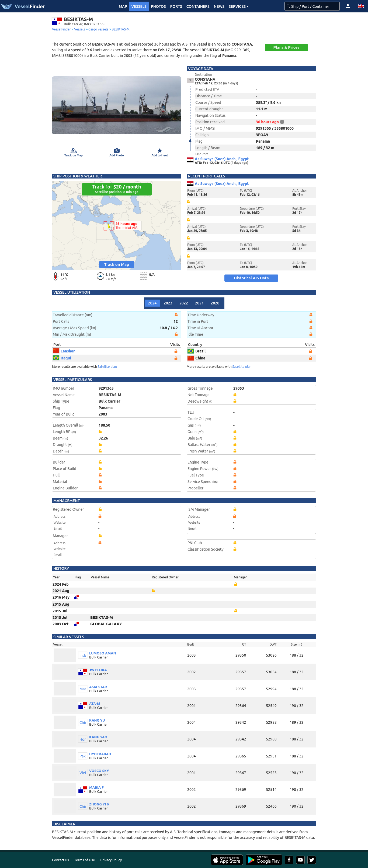
Task: Click the Get it on Google Play badge
Action: [x=265, y=860]
